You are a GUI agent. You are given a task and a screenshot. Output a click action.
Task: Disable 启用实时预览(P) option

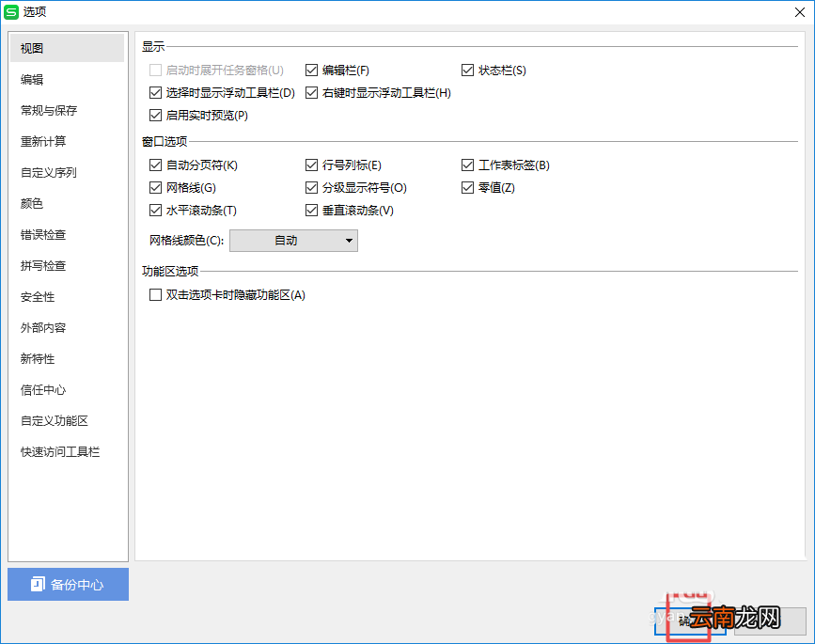coord(155,116)
